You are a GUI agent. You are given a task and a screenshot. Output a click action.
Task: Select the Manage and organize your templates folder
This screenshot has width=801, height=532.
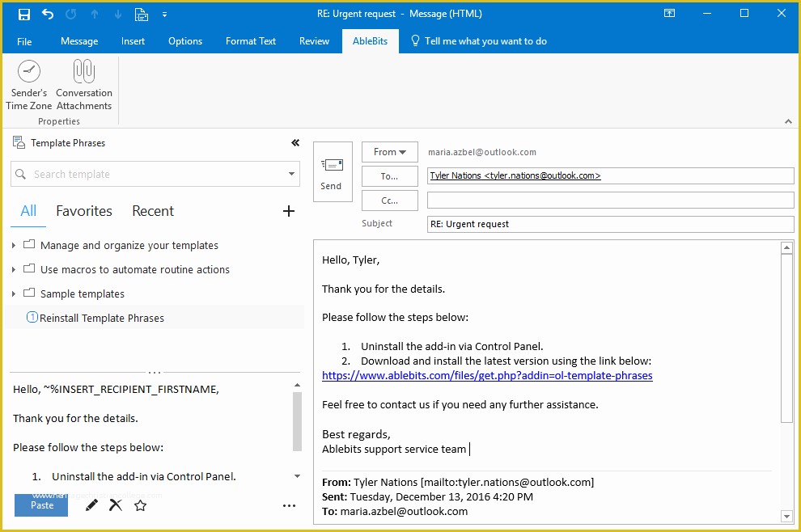click(129, 246)
